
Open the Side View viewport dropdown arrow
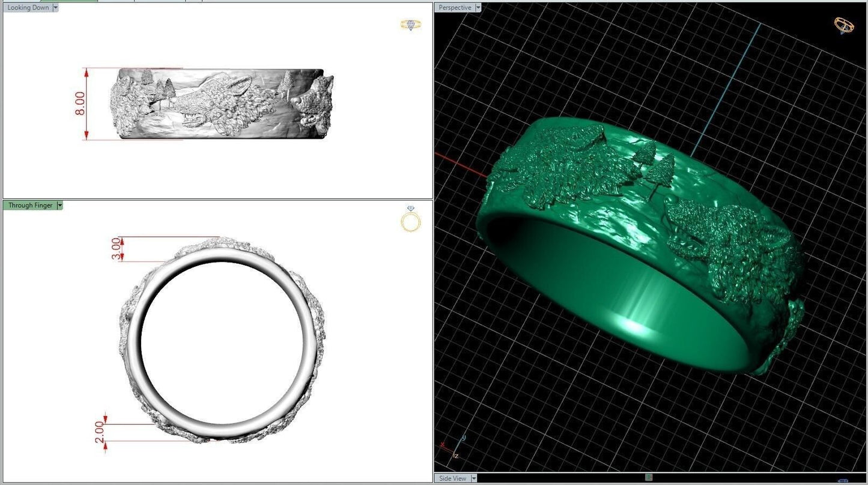click(474, 478)
